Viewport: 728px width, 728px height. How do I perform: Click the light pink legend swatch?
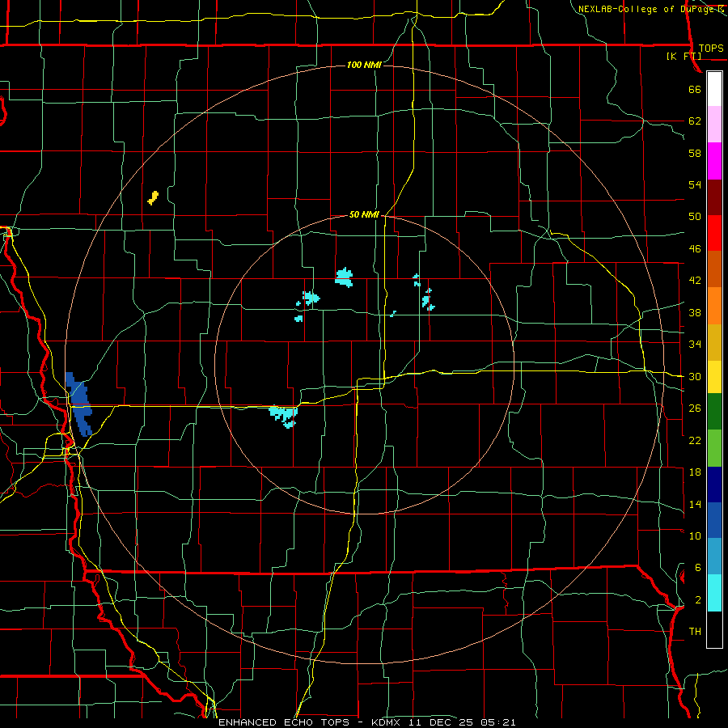coord(714,125)
